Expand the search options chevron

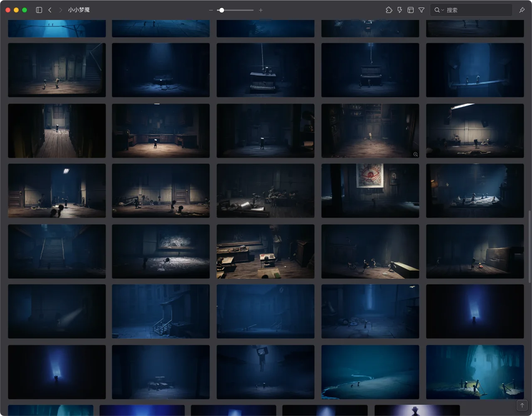coord(443,10)
